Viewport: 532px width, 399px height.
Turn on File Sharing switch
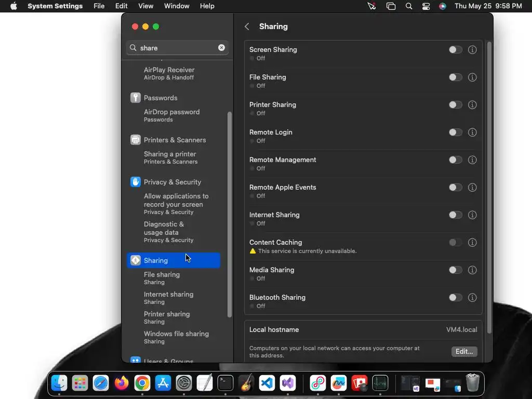tap(455, 77)
